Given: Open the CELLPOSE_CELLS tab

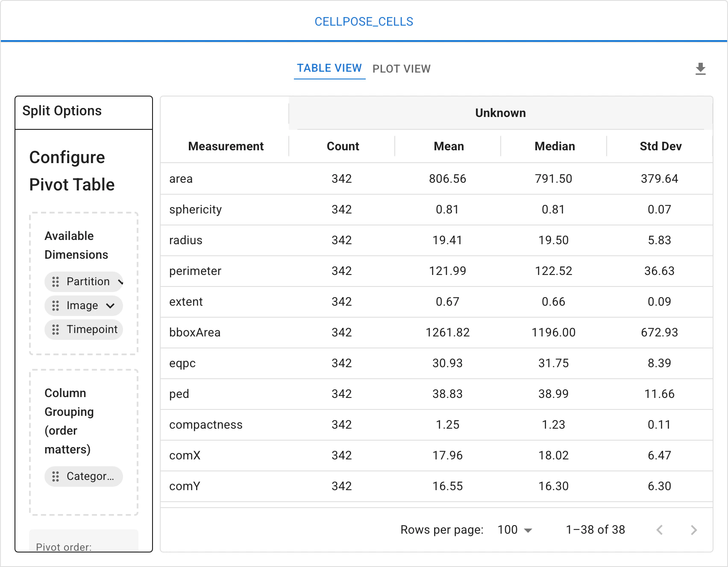Looking at the screenshot, I should (364, 21).
